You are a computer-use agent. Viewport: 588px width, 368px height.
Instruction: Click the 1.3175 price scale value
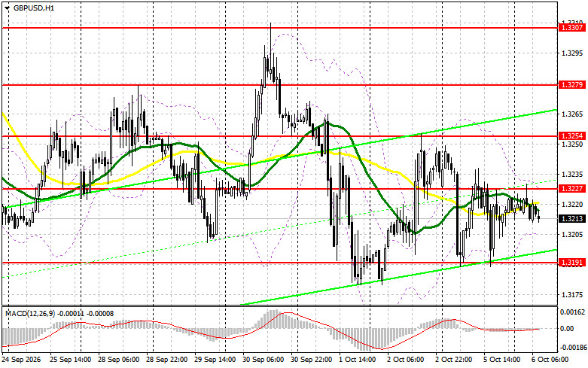click(572, 295)
